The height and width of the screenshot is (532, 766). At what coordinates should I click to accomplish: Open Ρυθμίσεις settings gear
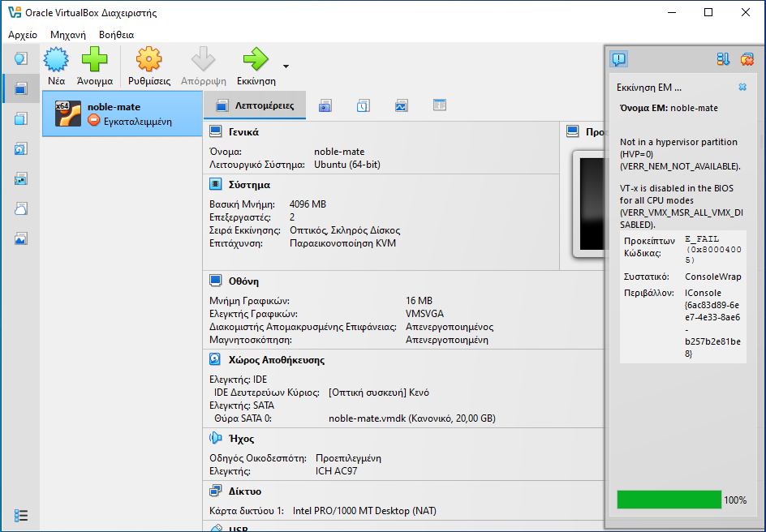coord(148,66)
